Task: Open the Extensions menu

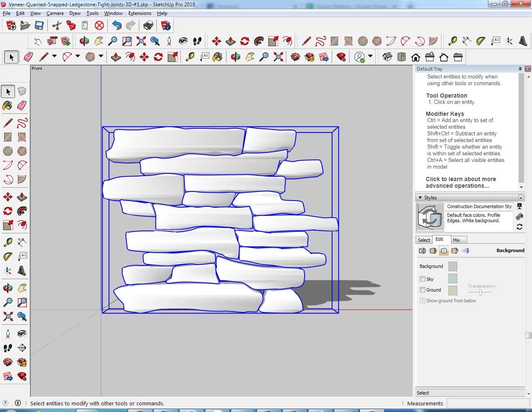Action: 140,13
